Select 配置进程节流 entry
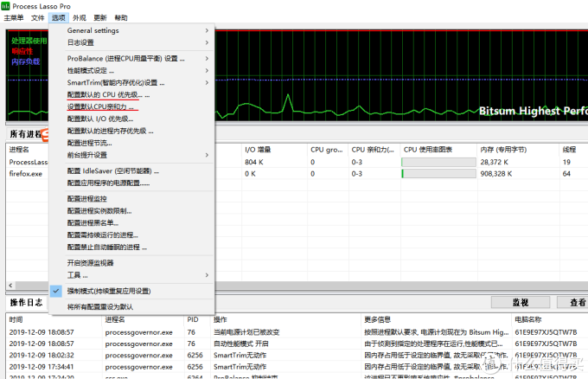Screen dimensions: 588x379 [131, 143]
